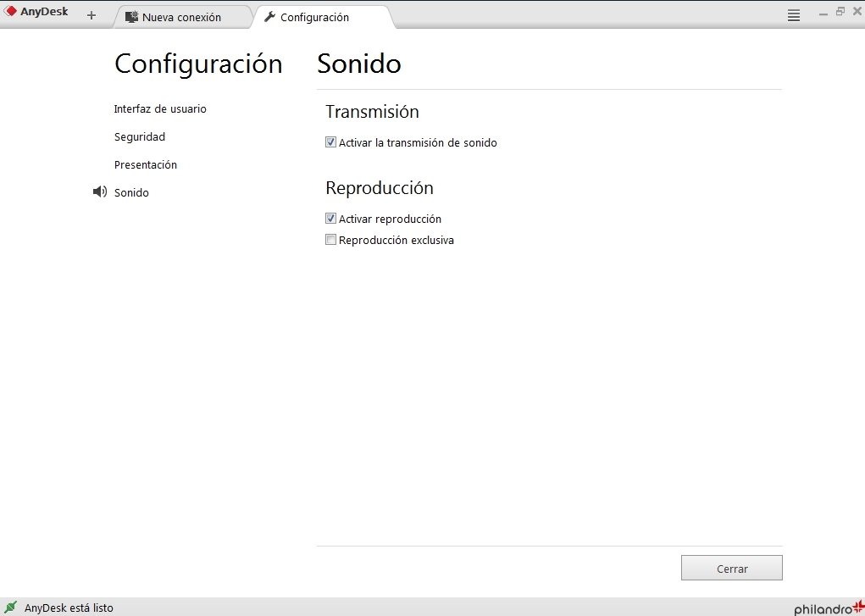Close the AnyDesk window
The height and width of the screenshot is (616, 865).
click(x=857, y=11)
